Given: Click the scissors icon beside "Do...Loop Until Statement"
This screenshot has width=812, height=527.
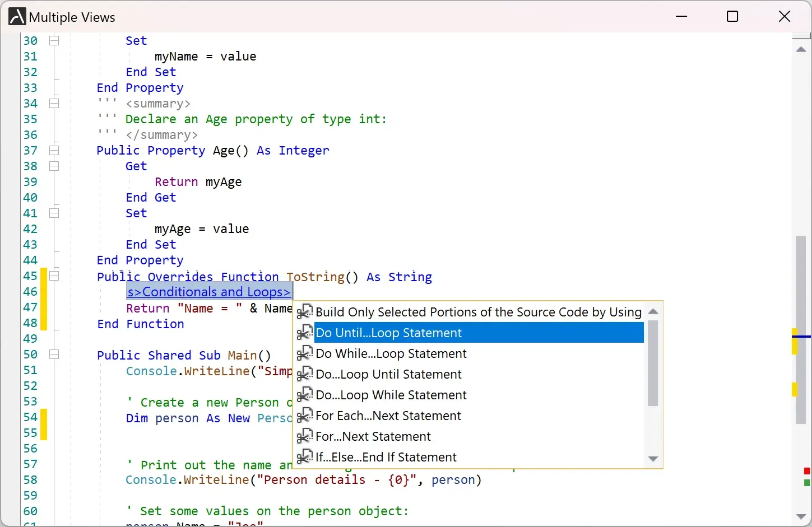Looking at the screenshot, I should [x=305, y=374].
